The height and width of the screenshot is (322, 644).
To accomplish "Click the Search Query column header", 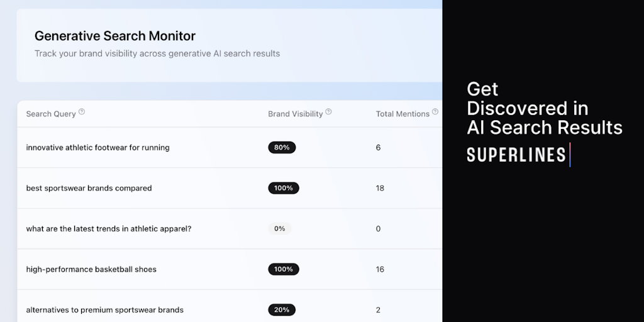I will [51, 114].
